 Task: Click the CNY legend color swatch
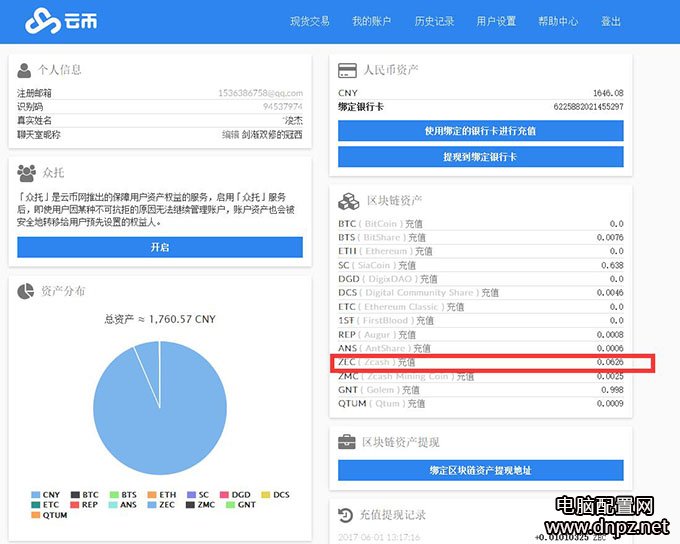click(x=36, y=495)
